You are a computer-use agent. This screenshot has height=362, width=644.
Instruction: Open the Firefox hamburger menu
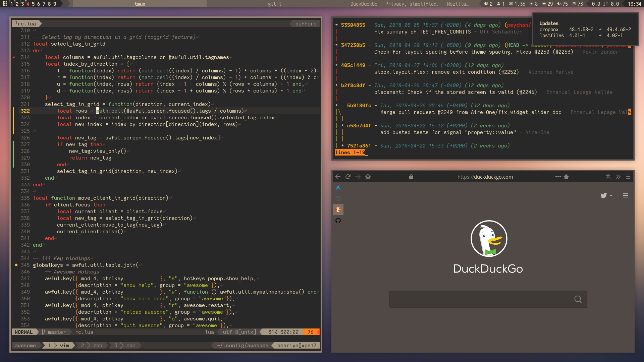628,177
